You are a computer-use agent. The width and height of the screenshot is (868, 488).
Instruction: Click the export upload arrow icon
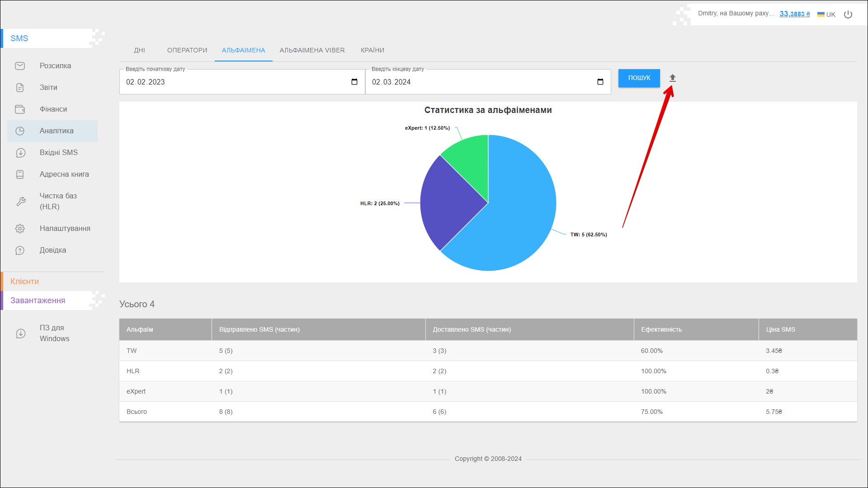point(672,78)
